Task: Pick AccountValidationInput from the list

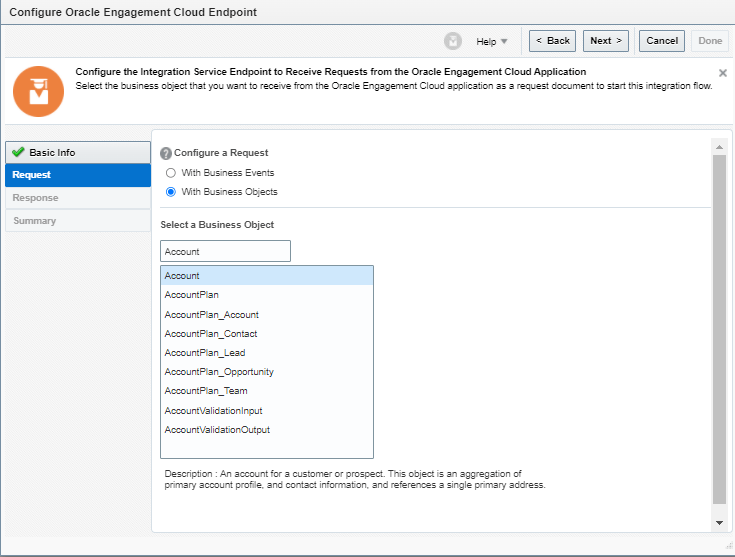Action: (213, 411)
